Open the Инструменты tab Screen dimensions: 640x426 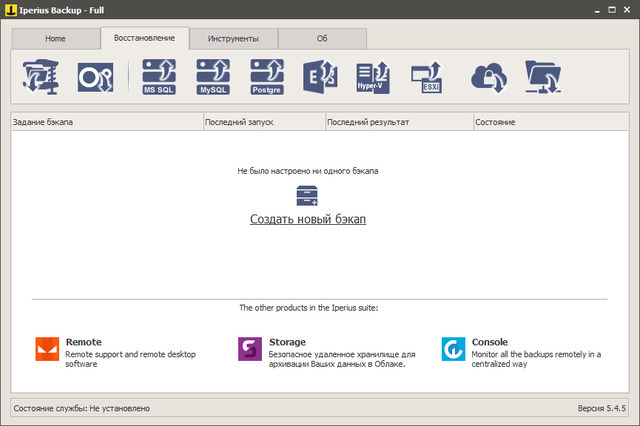click(x=233, y=39)
